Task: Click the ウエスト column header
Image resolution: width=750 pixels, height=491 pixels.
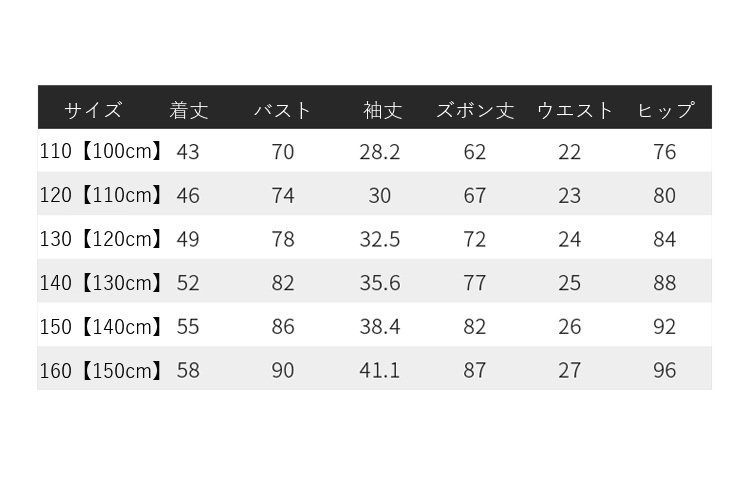Action: pyautogui.click(x=574, y=110)
